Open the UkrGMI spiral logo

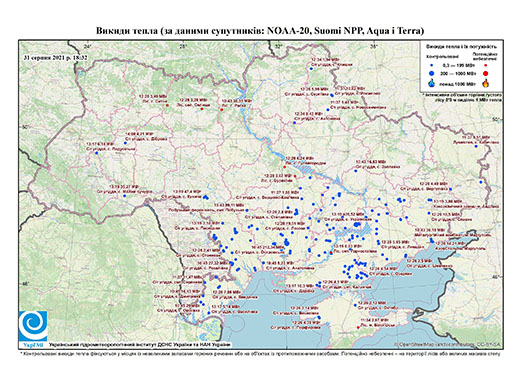point(33,326)
